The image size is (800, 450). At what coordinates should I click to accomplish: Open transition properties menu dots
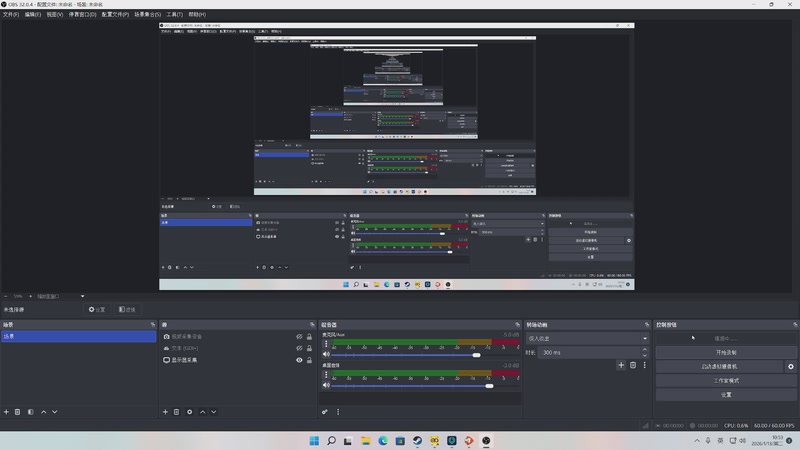point(644,365)
